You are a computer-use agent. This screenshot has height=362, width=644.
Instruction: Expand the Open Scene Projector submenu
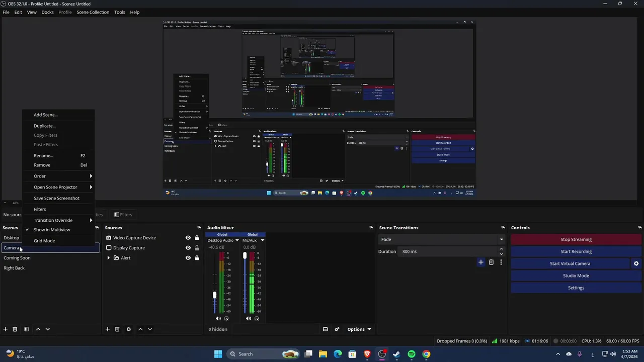click(x=58, y=187)
